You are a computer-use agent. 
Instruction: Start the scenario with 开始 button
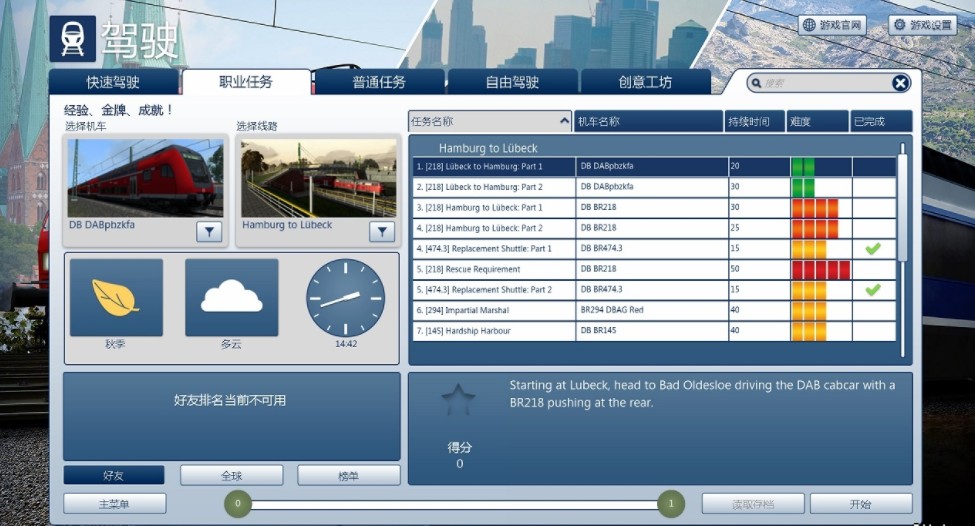pyautogui.click(x=861, y=504)
